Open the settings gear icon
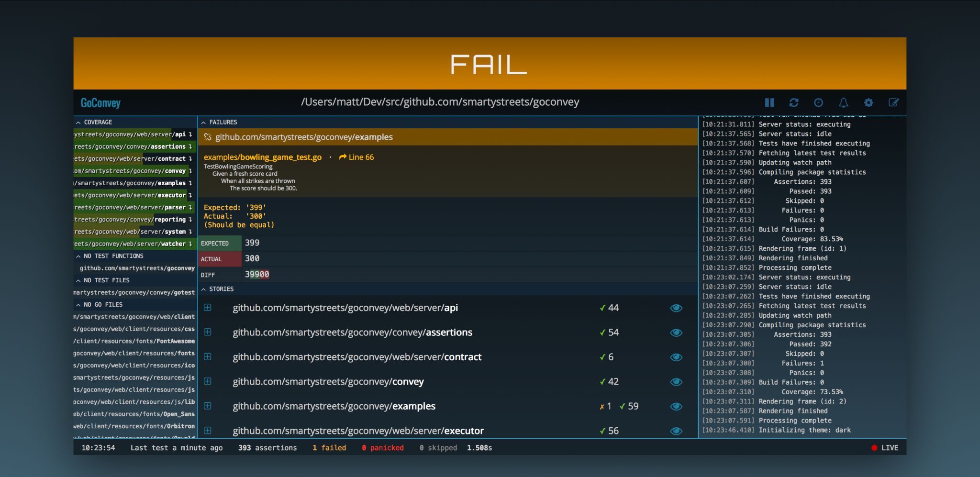Image resolution: width=980 pixels, height=477 pixels. pyautogui.click(x=869, y=102)
